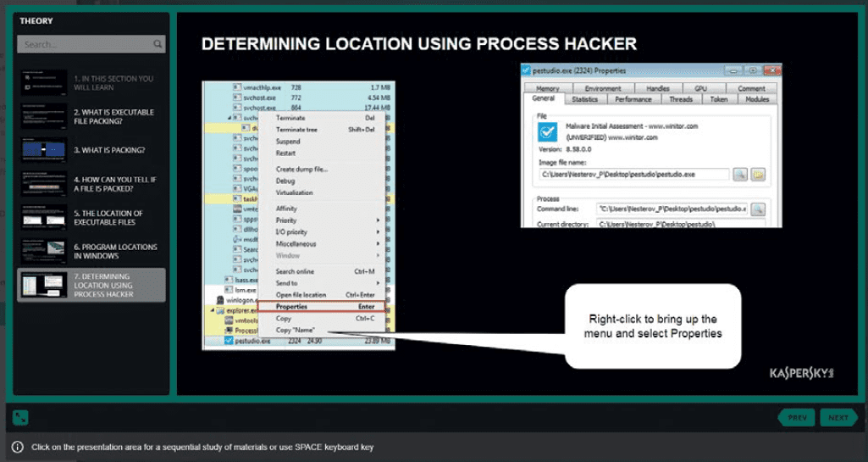868x462 pixels.
Task: Collapse the explorer.exe process tree
Action: pyautogui.click(x=213, y=311)
